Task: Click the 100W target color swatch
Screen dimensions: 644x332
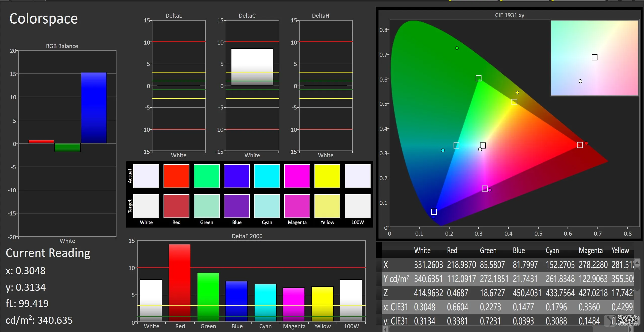Action: [357, 206]
